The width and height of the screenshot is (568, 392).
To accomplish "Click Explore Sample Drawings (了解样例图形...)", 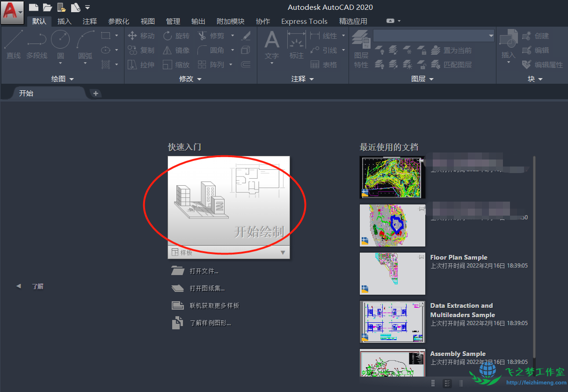I will pyautogui.click(x=210, y=323).
